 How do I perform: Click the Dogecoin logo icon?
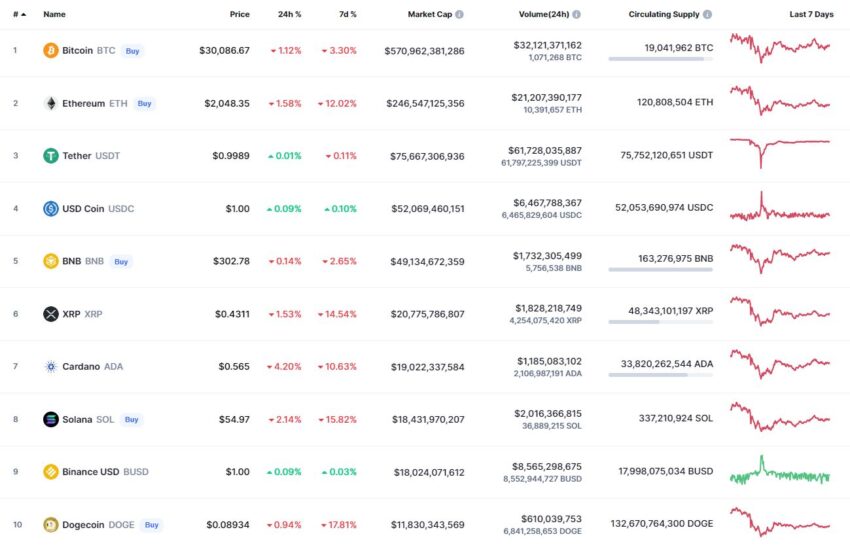(50, 525)
